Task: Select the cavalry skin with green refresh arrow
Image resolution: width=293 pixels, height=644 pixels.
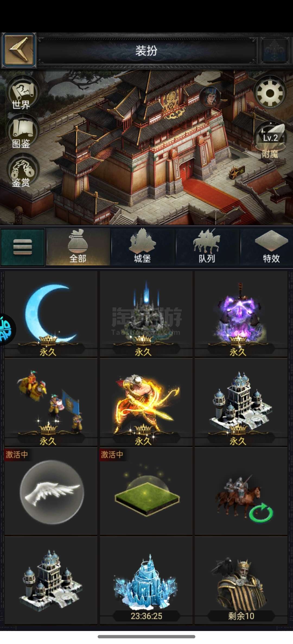Action: tap(241, 491)
